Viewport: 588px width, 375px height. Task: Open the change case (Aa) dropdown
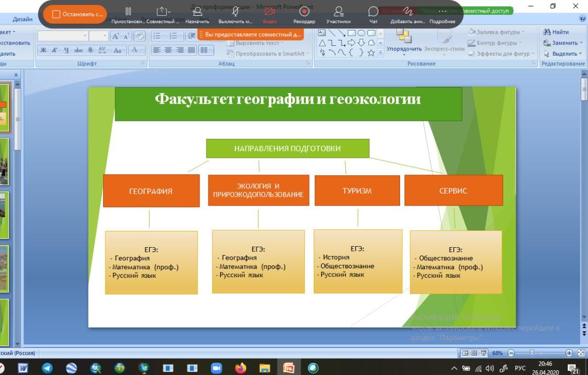(x=118, y=50)
